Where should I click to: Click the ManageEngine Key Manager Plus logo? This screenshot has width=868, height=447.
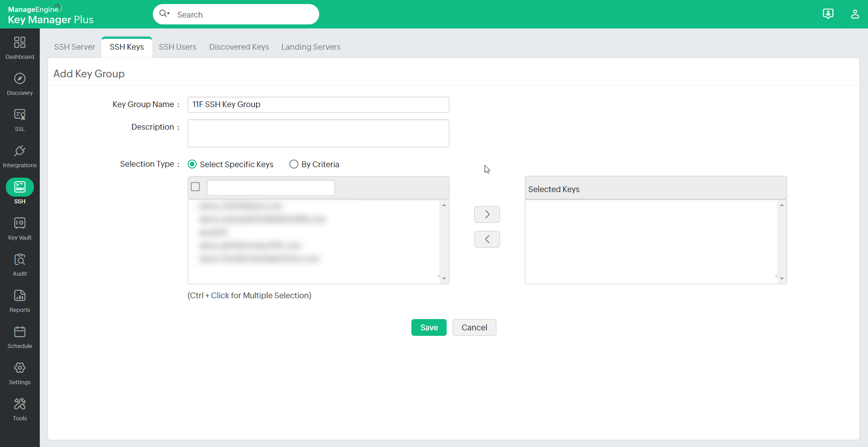[x=51, y=15]
